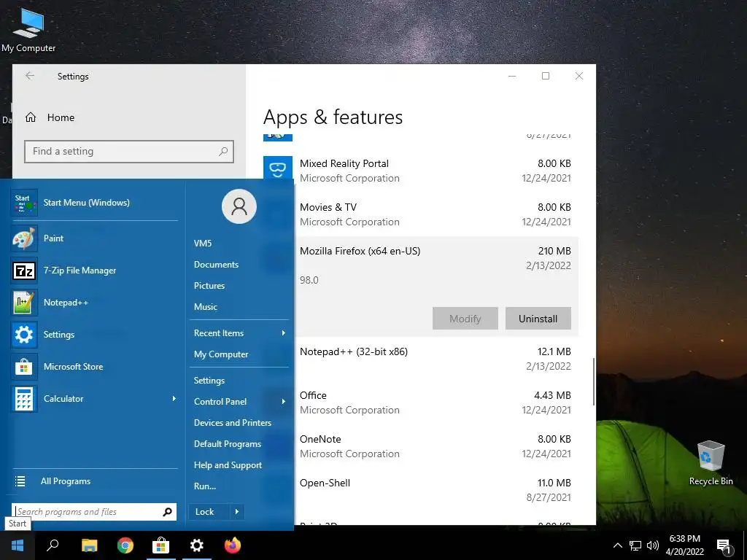Screen dimensions: 747x560
Task: Click the Settings Home icon
Action: point(31,117)
